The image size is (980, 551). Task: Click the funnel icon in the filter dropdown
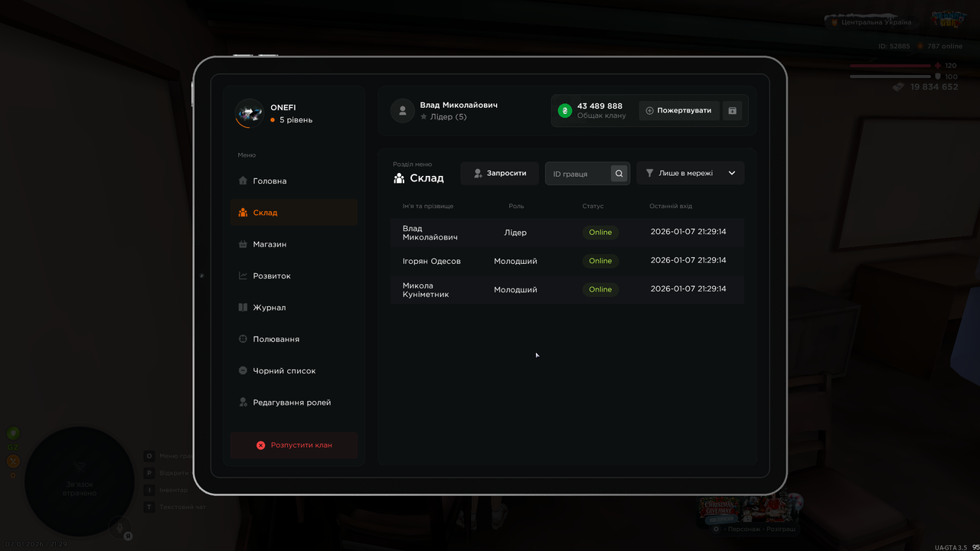tap(650, 174)
